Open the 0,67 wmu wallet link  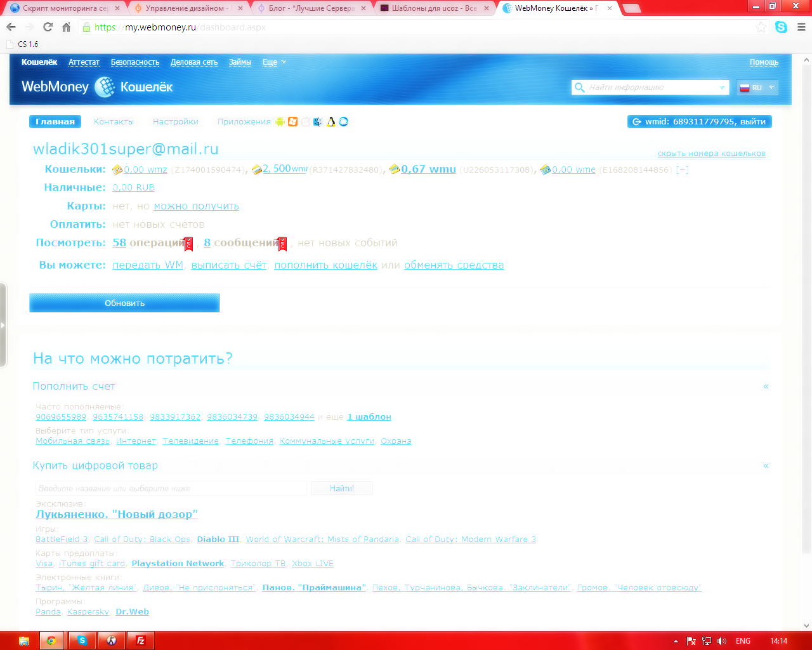428,169
